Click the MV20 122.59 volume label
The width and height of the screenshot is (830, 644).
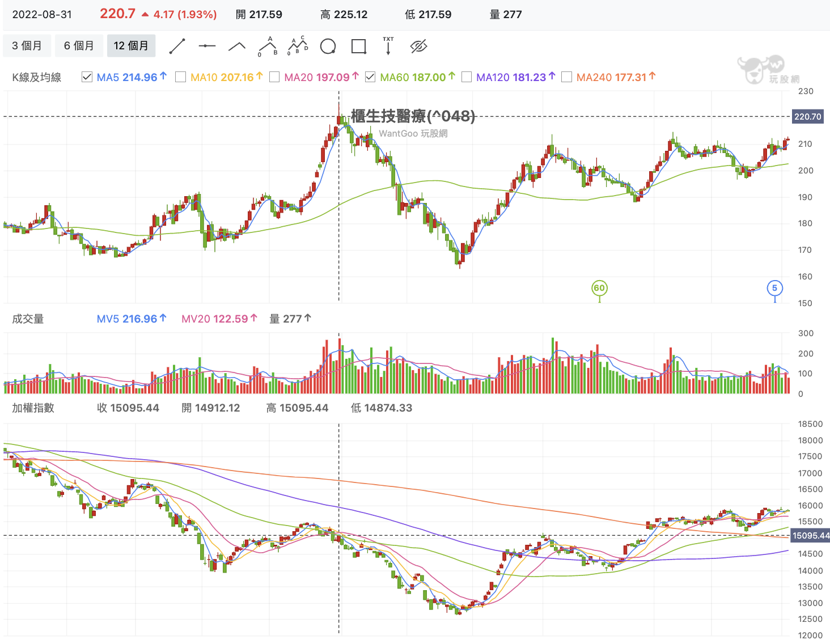click(219, 319)
